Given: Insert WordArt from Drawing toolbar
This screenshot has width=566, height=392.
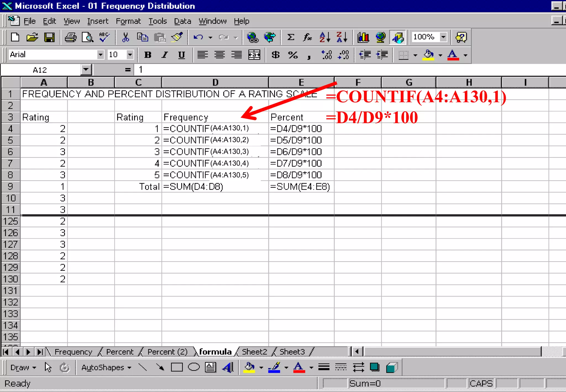Looking at the screenshot, I should click(228, 368).
